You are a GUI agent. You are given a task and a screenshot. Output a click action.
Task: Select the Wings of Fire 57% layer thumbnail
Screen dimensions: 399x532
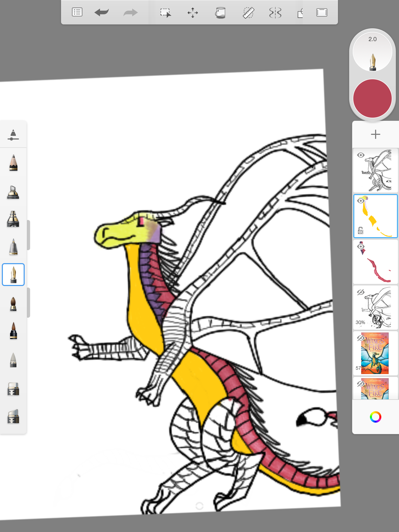pos(375,353)
